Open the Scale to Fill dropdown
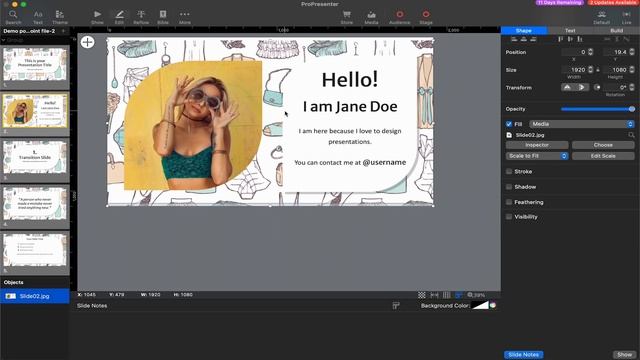640x360 pixels. (537, 156)
